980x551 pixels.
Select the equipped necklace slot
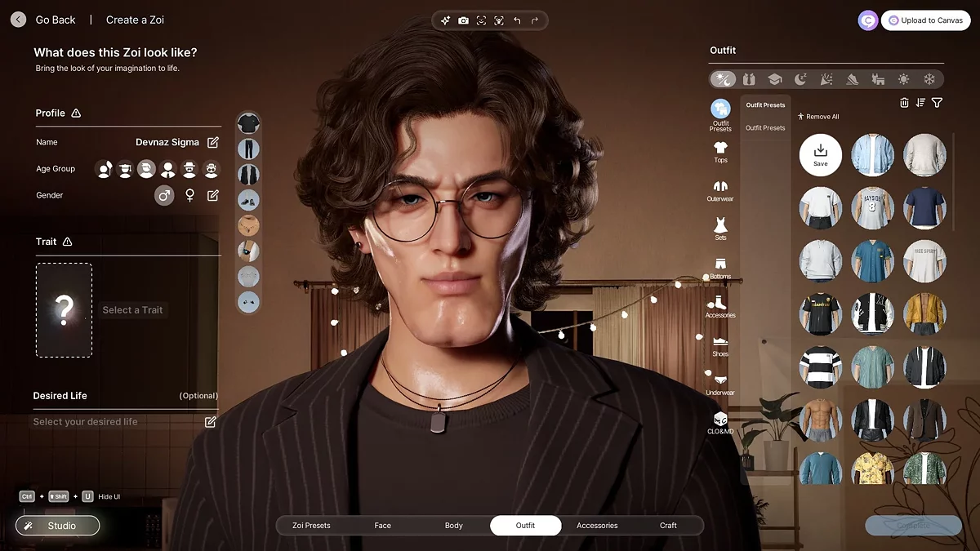248,225
